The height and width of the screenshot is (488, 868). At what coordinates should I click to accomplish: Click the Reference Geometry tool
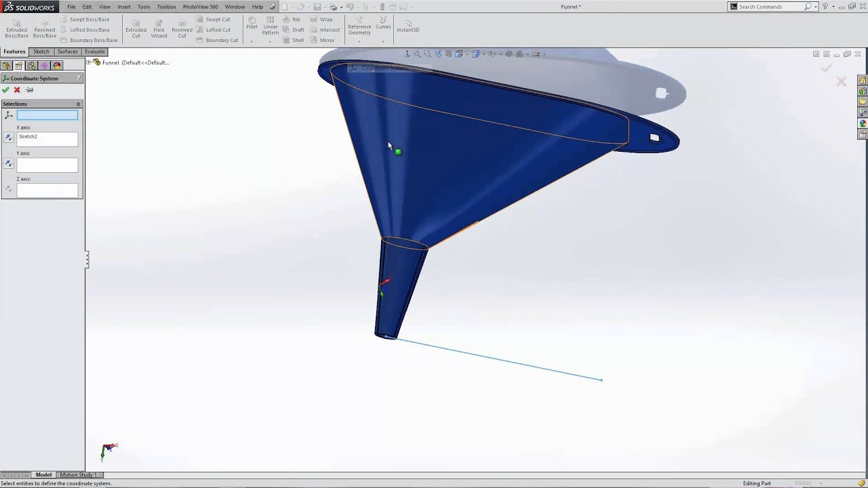coord(359,26)
